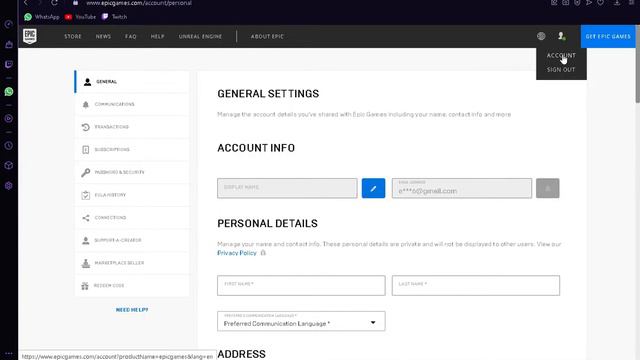Viewport: 640px width, 360px height.
Task: Click the Connections share icon
Action: click(86, 218)
